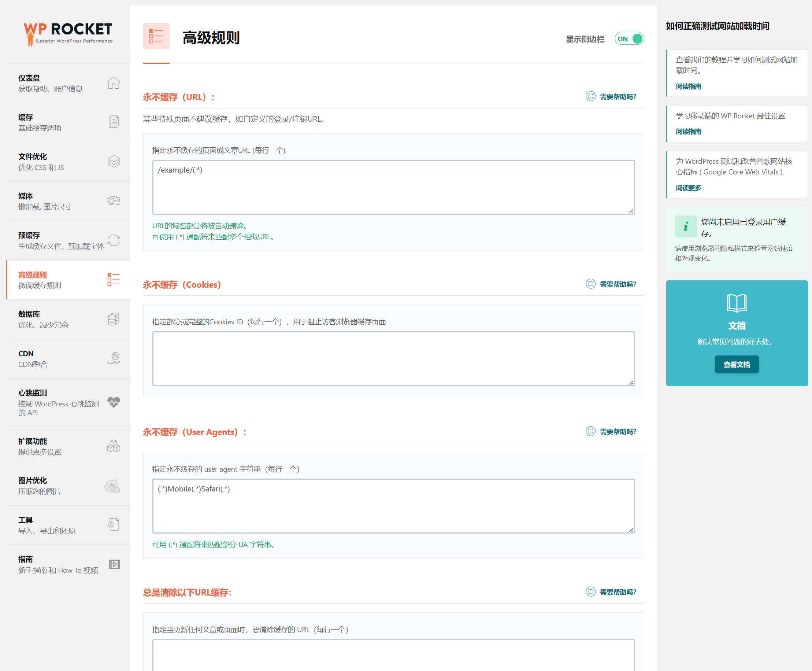Click resize handle of User Agents textarea
Image resolution: width=812 pixels, height=671 pixels.
coord(631,530)
